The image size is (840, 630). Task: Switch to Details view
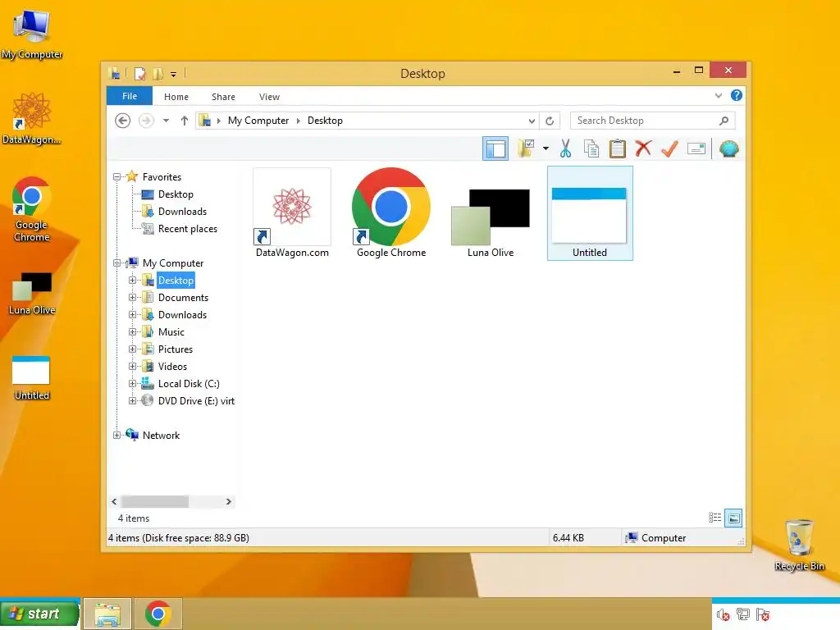click(x=714, y=518)
